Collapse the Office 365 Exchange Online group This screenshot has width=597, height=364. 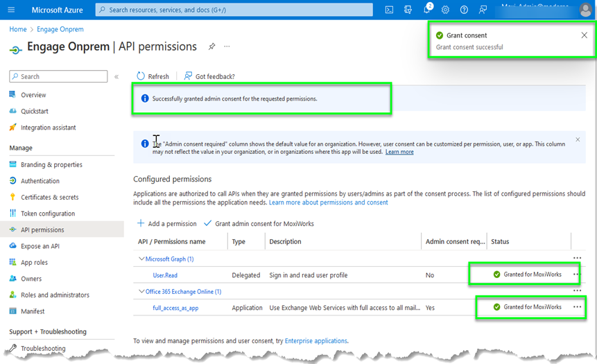tap(140, 292)
